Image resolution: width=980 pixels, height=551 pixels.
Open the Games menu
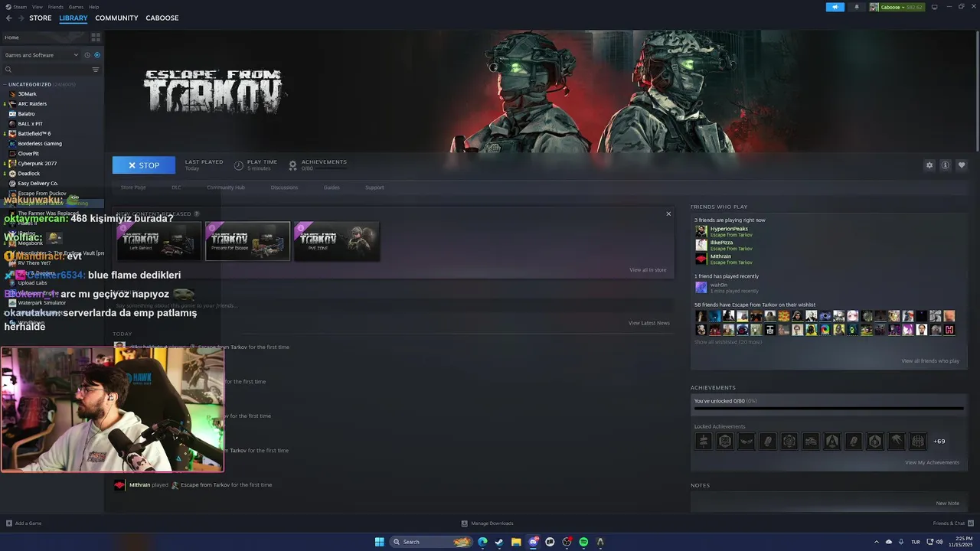[x=77, y=7]
